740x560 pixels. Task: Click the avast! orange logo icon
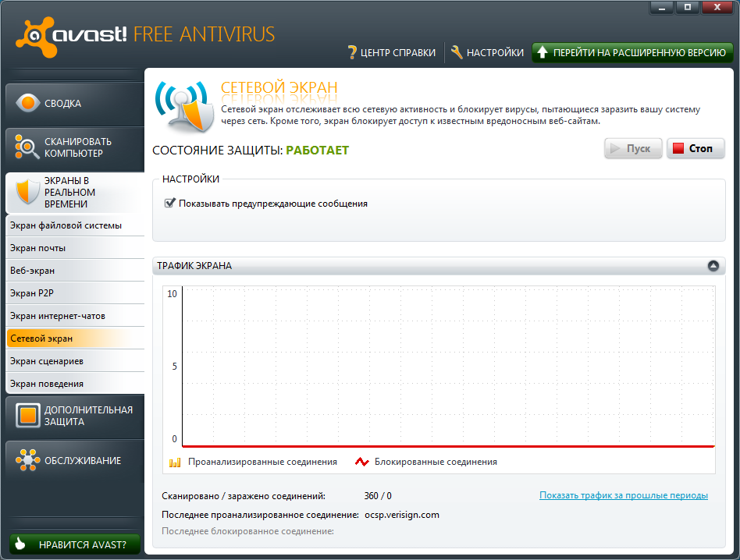click(36, 37)
